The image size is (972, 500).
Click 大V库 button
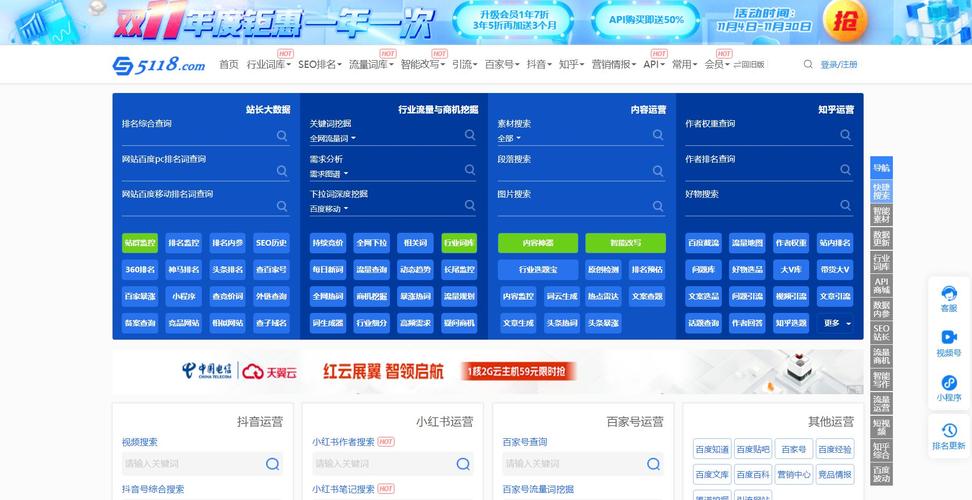(791, 270)
